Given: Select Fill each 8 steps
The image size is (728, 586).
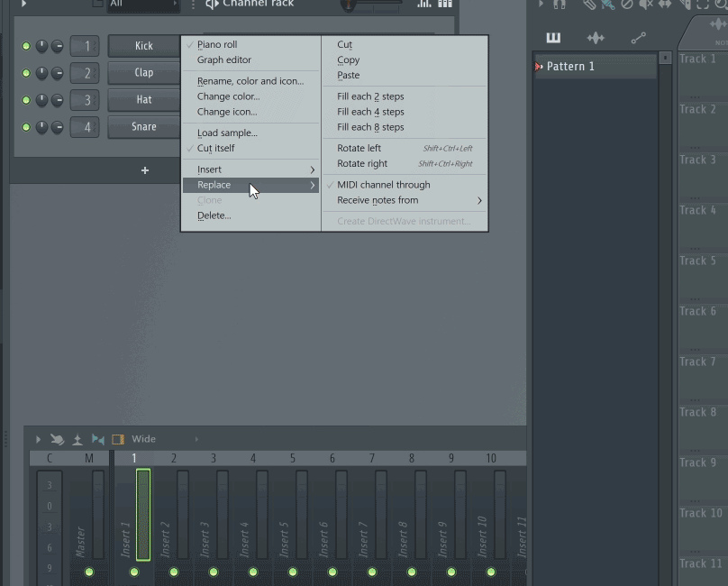Looking at the screenshot, I should click(405, 127).
